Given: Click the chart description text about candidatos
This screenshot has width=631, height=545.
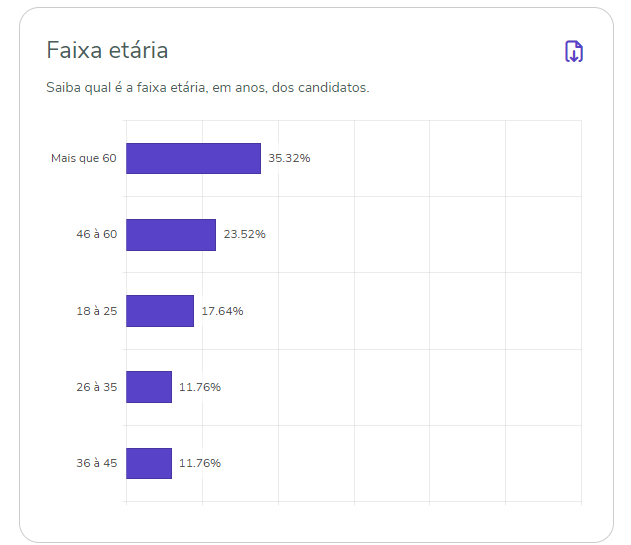Looking at the screenshot, I should (208, 88).
